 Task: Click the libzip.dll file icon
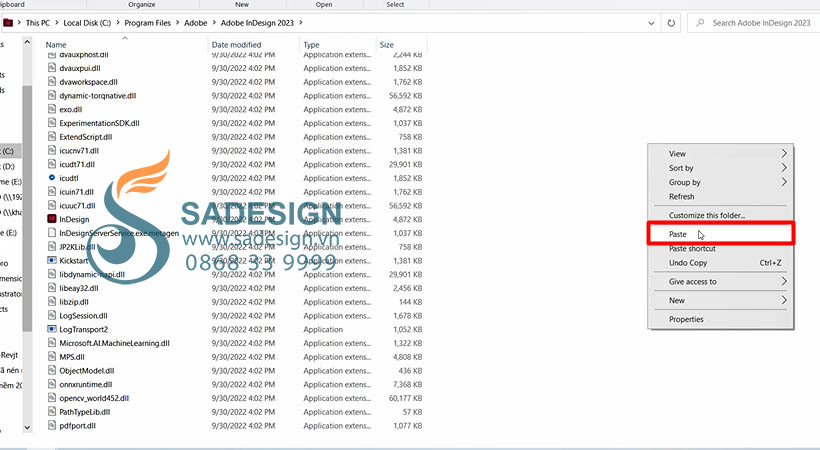click(51, 302)
